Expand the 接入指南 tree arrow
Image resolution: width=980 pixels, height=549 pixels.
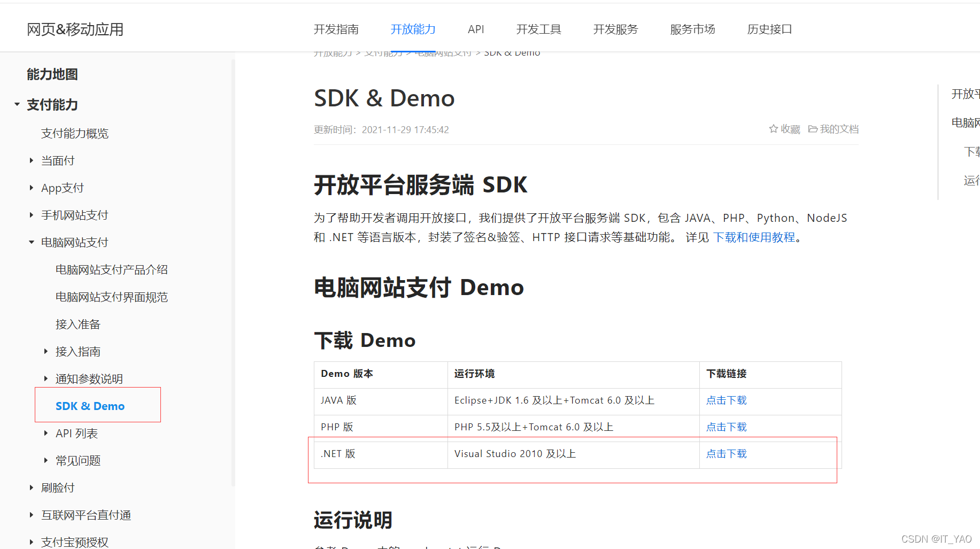[46, 351]
